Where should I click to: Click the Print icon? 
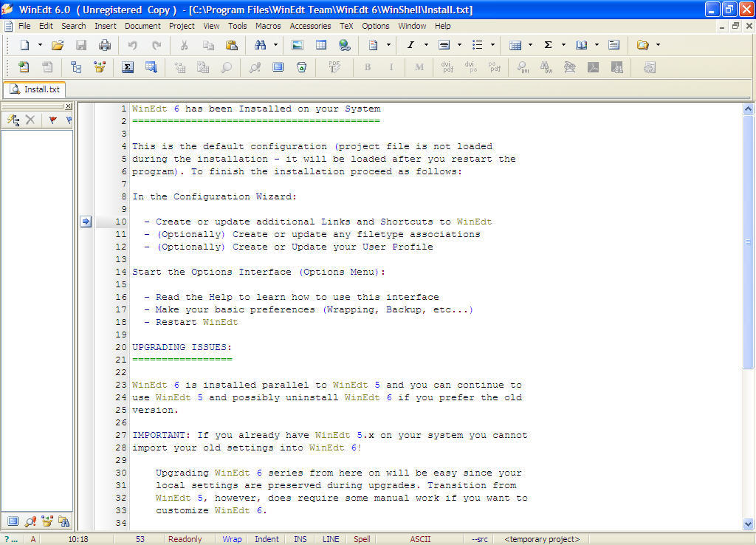(x=105, y=45)
